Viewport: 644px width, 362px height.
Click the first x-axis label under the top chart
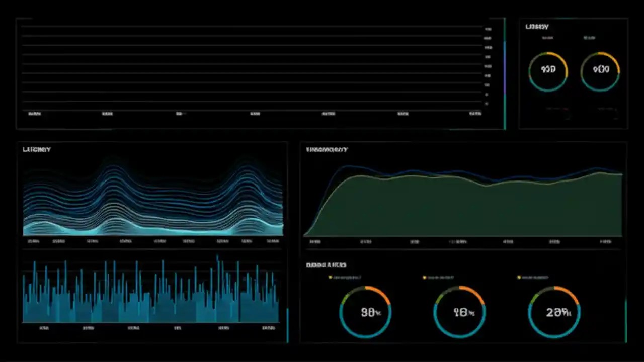pos(34,114)
